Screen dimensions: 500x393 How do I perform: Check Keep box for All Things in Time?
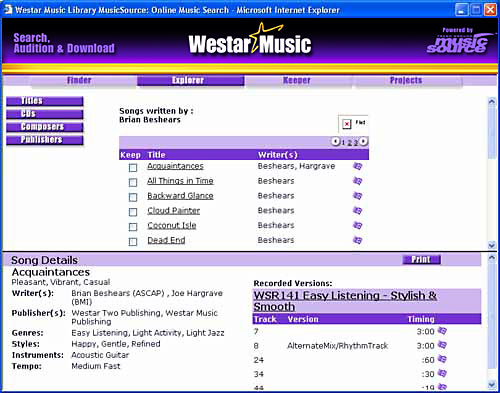133,182
